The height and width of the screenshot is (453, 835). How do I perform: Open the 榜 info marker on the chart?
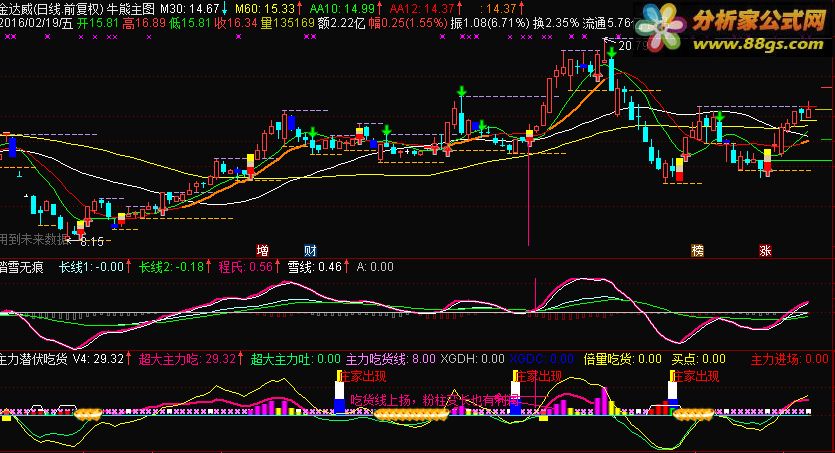point(698,250)
